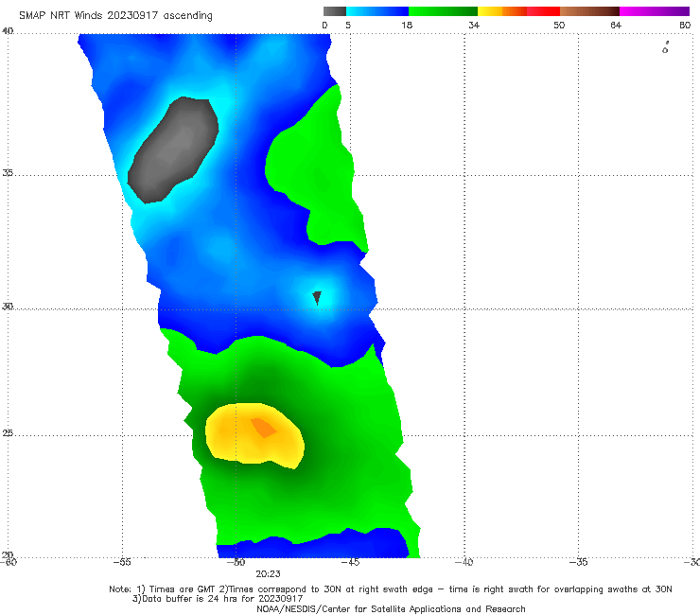Click the note line starting 'Times are GMT'
Image resolution: width=700 pixels, height=615 pixels.
(x=391, y=589)
